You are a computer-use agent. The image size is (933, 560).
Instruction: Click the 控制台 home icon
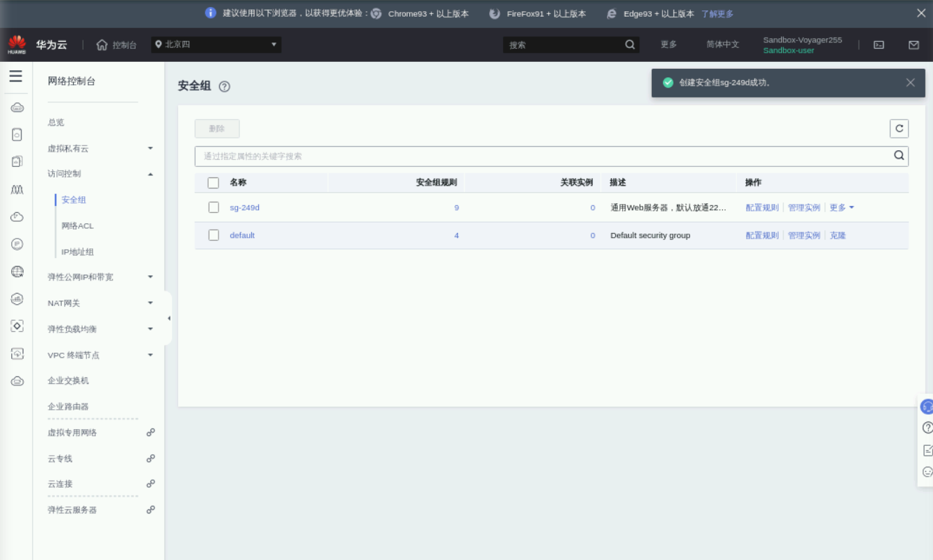coord(102,45)
